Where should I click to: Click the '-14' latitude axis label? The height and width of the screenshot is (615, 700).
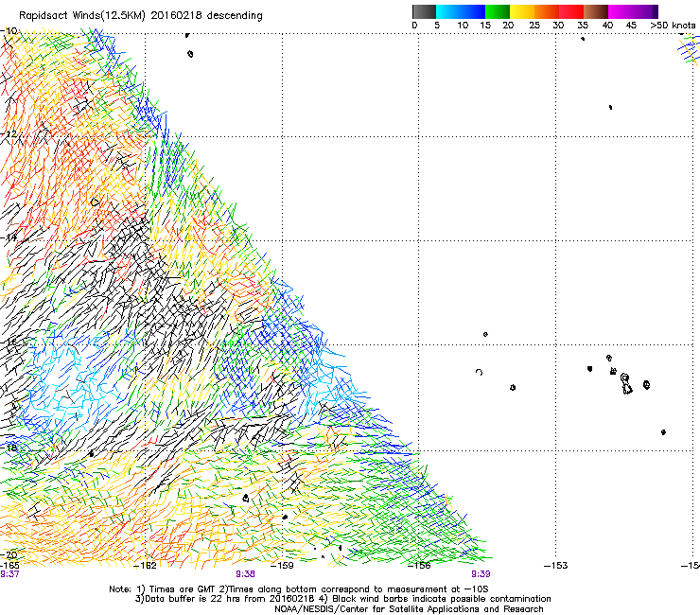(x=9, y=237)
